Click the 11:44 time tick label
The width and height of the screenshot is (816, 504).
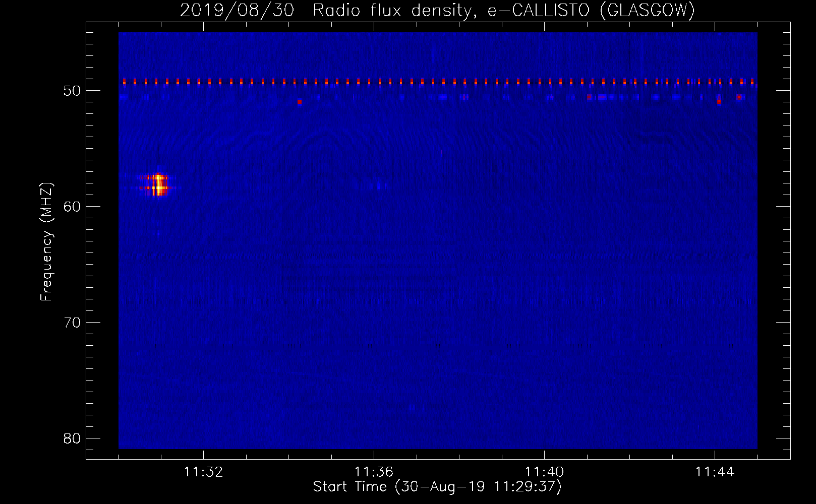tap(715, 472)
